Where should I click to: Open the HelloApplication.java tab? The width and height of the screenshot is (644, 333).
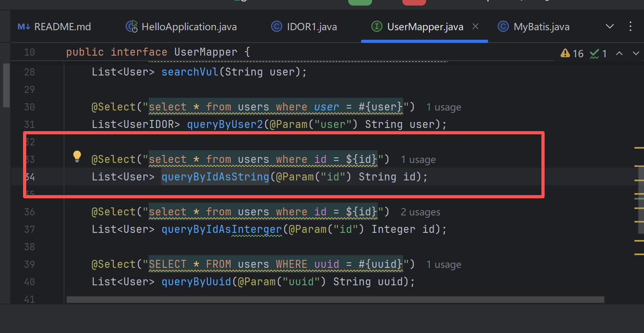pos(181,27)
